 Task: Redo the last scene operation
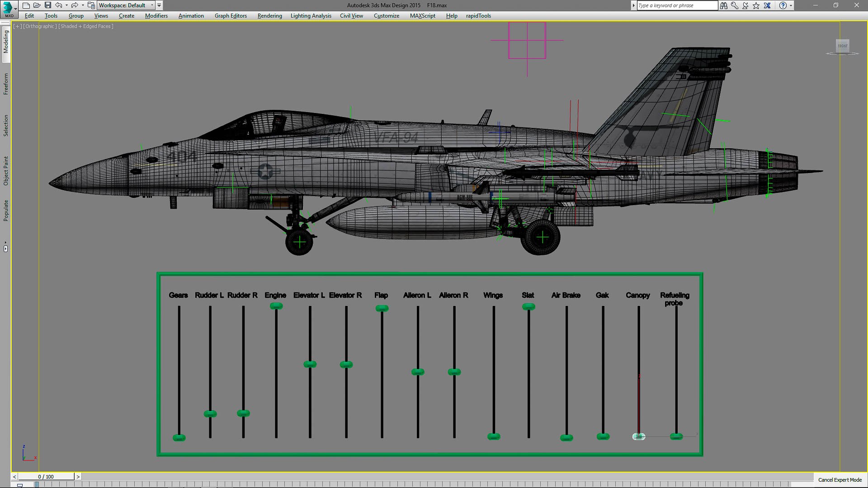pos(75,5)
